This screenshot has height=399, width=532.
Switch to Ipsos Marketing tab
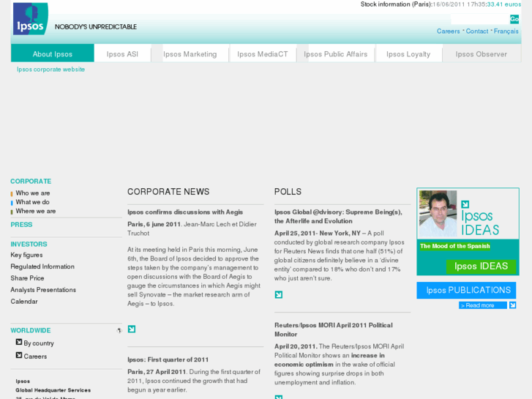[x=190, y=54]
